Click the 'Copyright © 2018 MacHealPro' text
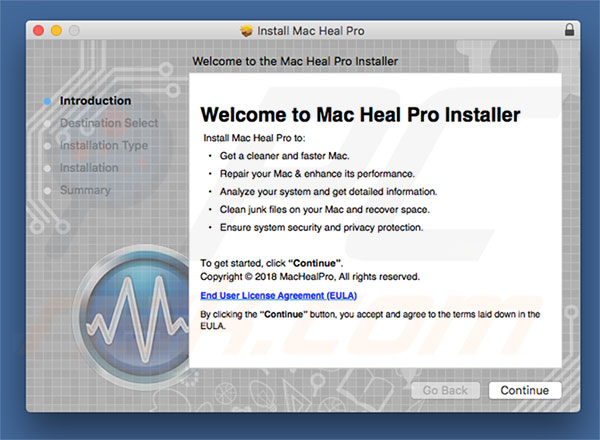The width and height of the screenshot is (600, 440). point(310,277)
